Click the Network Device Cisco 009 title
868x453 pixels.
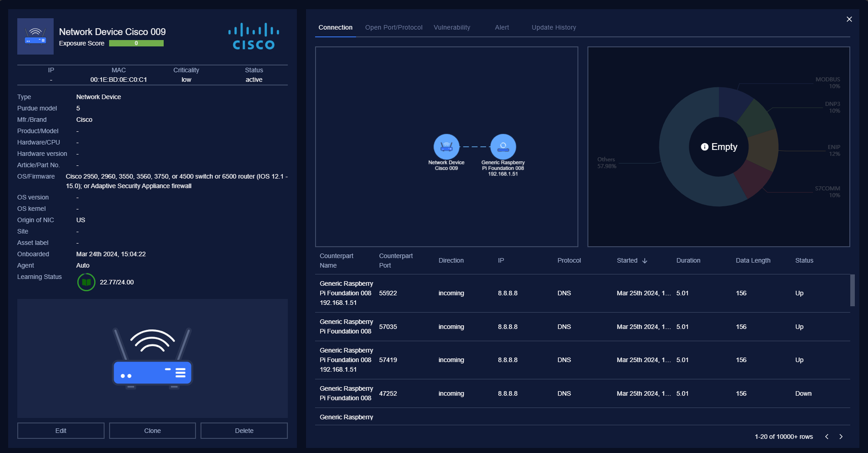[x=112, y=32]
